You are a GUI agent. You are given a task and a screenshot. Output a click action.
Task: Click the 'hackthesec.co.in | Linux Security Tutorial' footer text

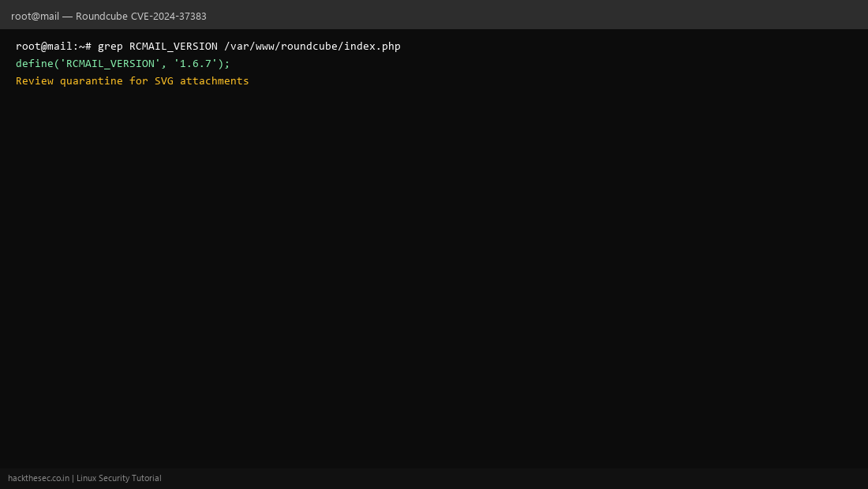(x=84, y=478)
